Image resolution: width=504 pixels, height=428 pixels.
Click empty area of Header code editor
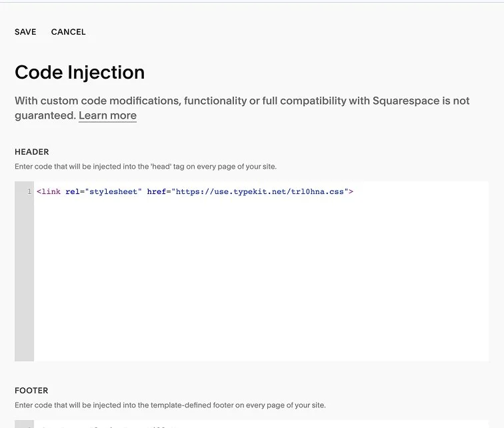260,280
